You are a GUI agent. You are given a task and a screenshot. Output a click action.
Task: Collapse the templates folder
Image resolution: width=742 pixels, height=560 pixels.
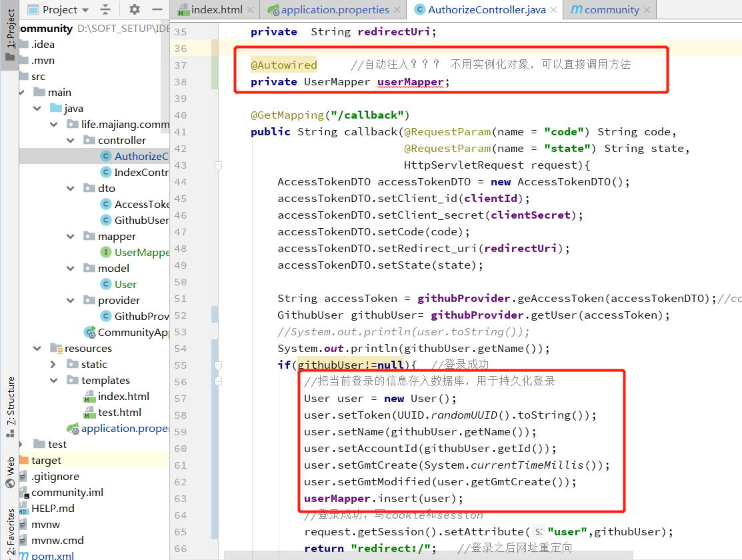54,381
